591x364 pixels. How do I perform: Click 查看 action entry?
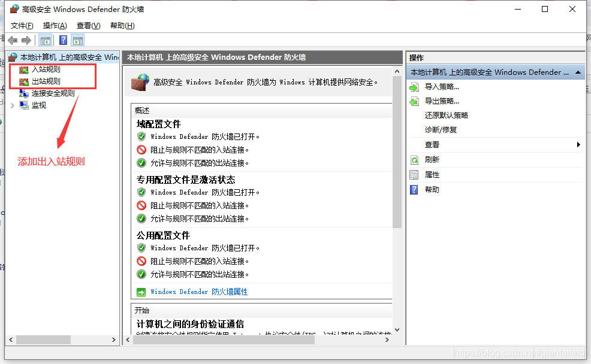point(432,144)
